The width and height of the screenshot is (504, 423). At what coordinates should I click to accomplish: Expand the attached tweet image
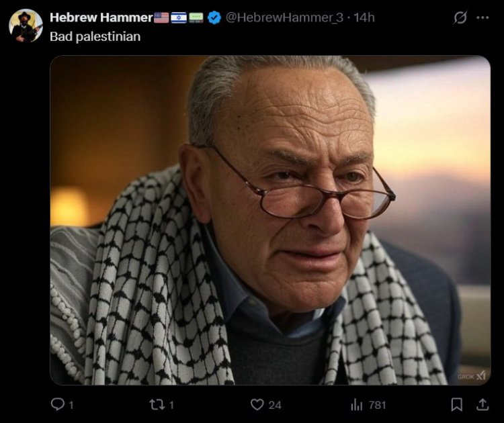[270, 220]
